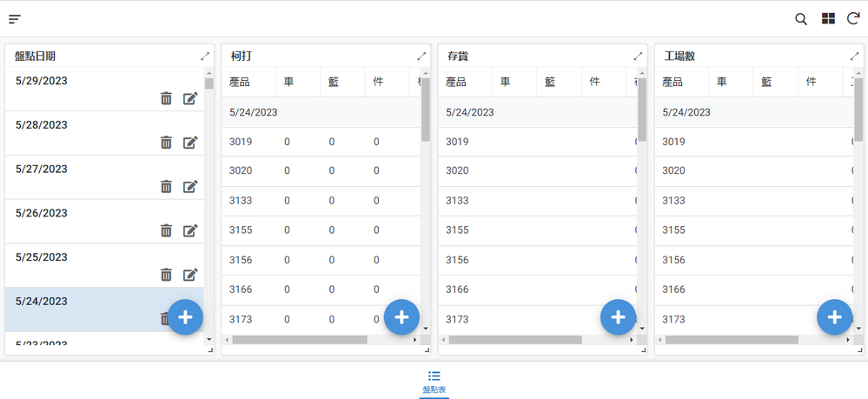Select product 3155 row in 存貨 table

point(538,230)
